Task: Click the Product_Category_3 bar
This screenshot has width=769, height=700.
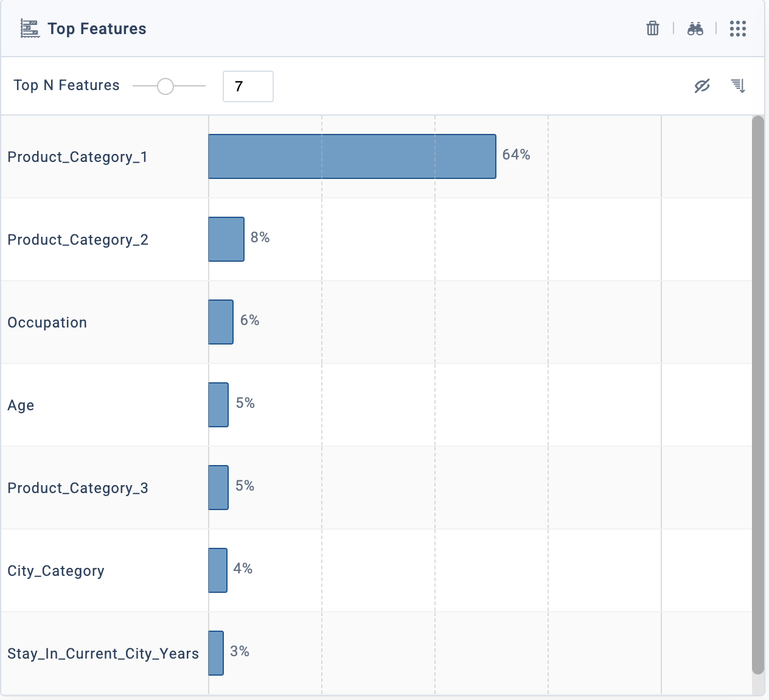Action: coord(218,488)
